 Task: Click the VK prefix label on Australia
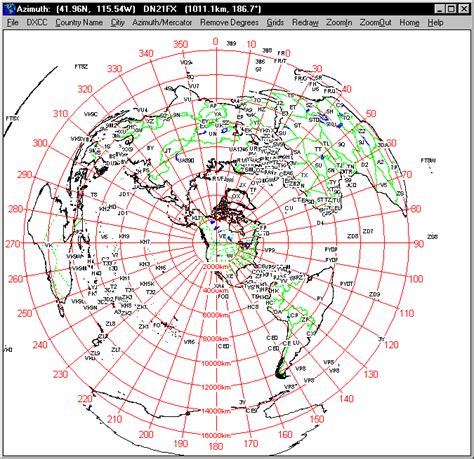pos(49,246)
